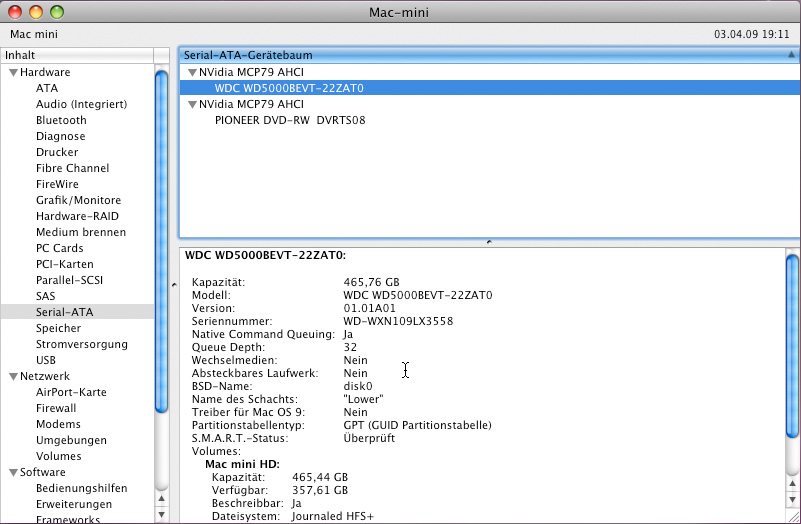Click details pane scroll up arrow
801x524 pixels.
coord(792,483)
